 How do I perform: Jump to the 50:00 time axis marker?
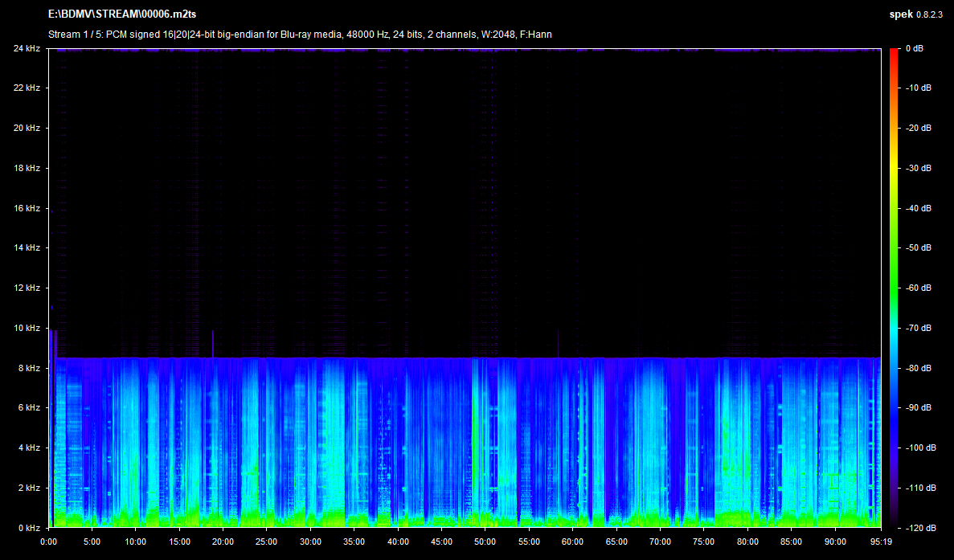485,542
